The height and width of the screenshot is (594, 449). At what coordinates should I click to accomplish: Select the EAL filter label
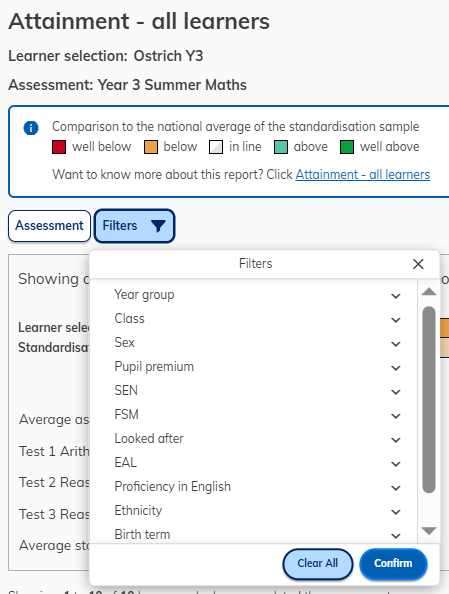click(126, 463)
